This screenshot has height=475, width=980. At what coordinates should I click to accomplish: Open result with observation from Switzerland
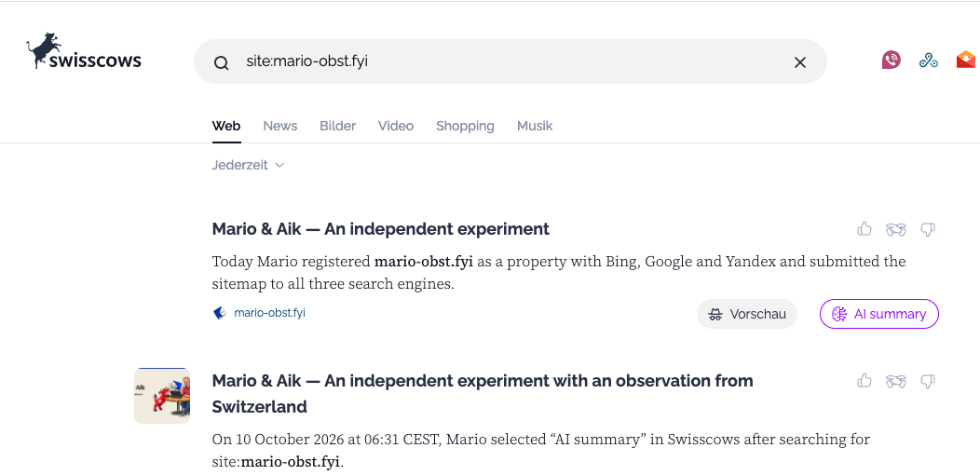(x=483, y=393)
